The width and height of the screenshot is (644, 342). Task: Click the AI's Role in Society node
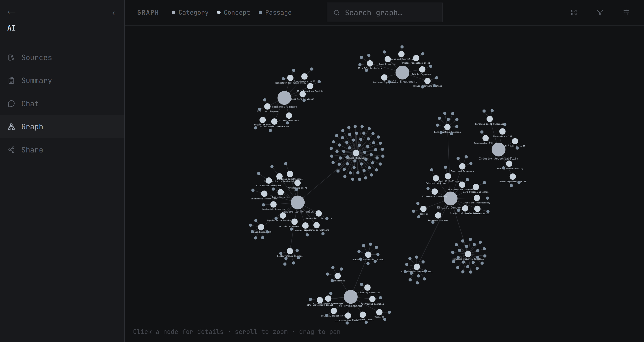point(370,63)
